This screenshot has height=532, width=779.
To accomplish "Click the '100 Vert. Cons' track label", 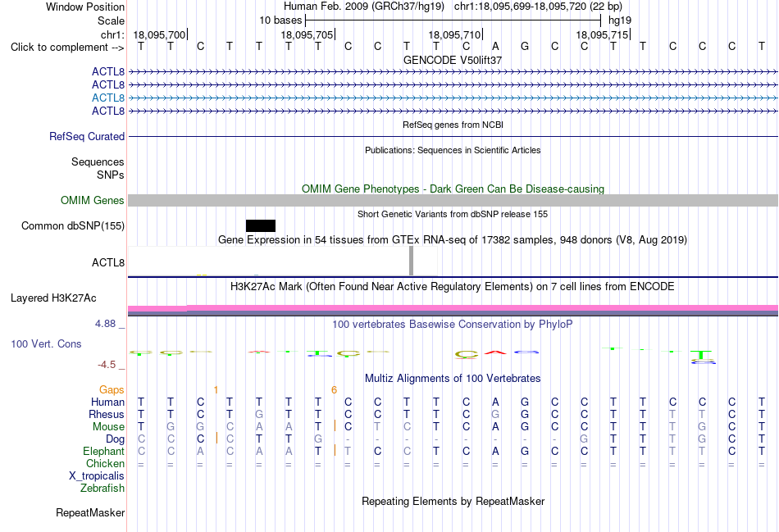I will click(46, 343).
